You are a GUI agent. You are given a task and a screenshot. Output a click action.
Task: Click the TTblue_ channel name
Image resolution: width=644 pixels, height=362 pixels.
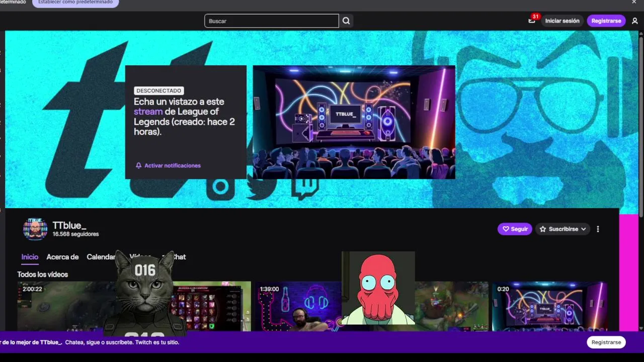point(69,225)
